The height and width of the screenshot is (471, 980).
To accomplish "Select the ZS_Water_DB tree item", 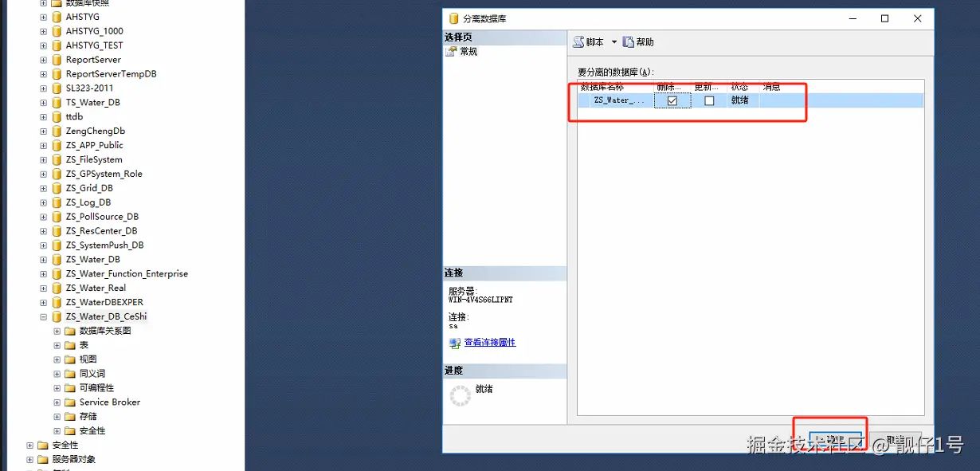I will click(x=92, y=260).
